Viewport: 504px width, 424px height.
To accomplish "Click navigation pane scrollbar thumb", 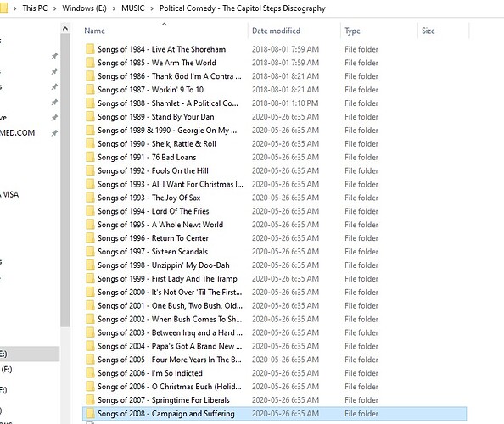I will pyautogui.click(x=65, y=180).
